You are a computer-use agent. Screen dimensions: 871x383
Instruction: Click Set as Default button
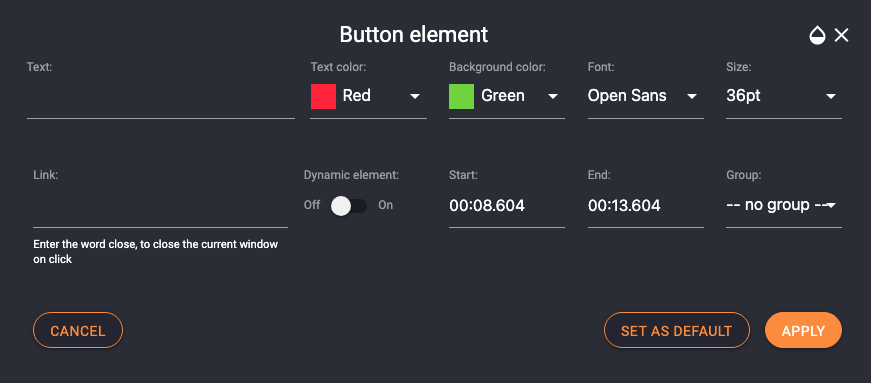click(677, 331)
